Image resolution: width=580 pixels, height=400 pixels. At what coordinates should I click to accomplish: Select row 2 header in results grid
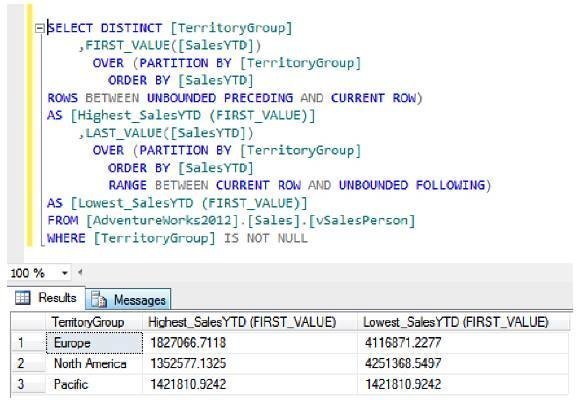pyautogui.click(x=28, y=363)
